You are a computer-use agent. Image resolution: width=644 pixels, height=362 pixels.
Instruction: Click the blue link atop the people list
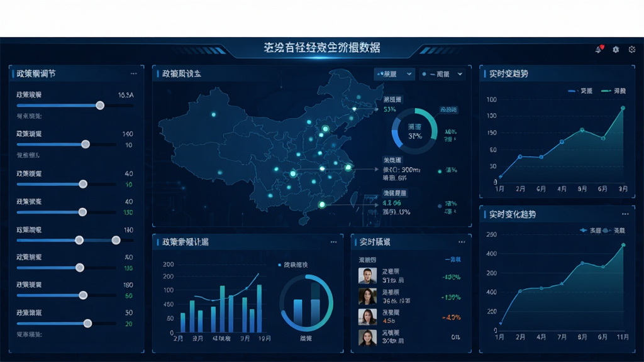tap(453, 260)
